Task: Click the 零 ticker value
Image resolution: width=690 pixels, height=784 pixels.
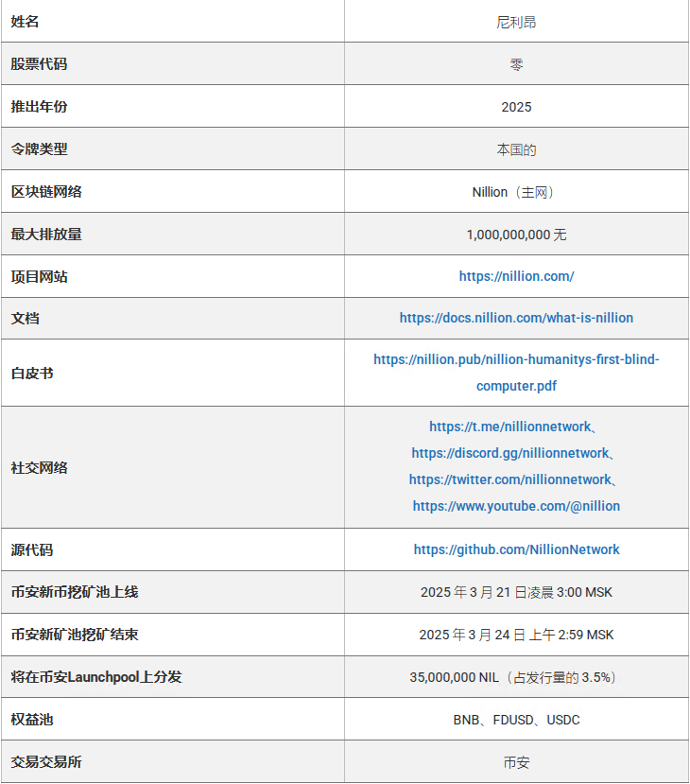Action: (x=516, y=64)
